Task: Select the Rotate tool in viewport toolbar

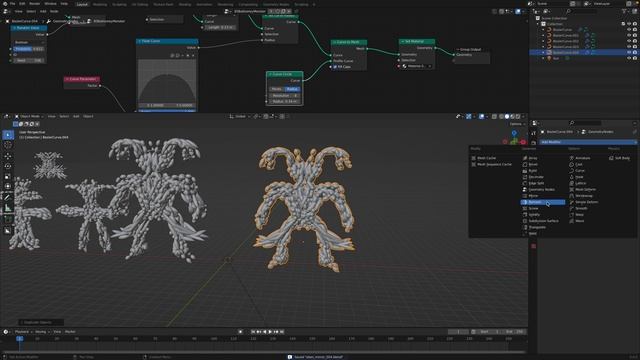Action: coord(8,166)
